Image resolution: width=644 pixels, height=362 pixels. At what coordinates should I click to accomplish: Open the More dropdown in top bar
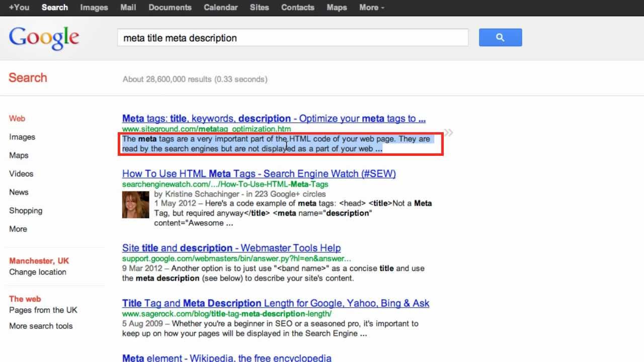[372, 8]
